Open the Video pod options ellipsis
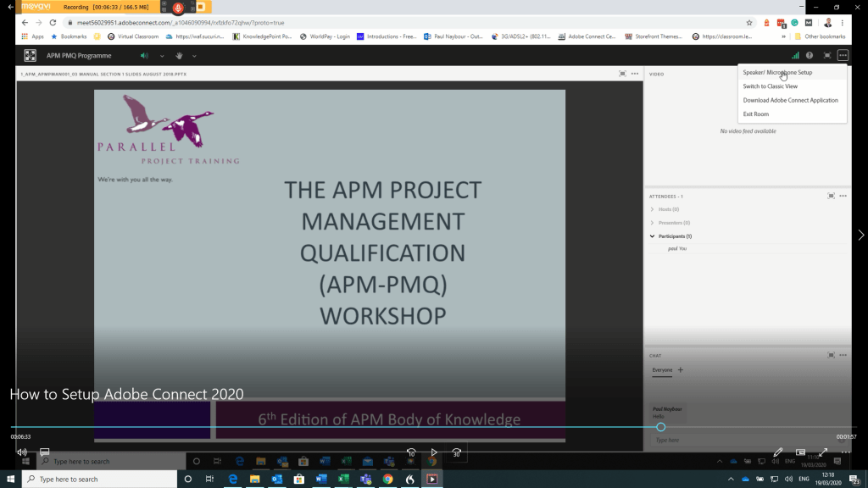868x488 pixels. click(843, 74)
